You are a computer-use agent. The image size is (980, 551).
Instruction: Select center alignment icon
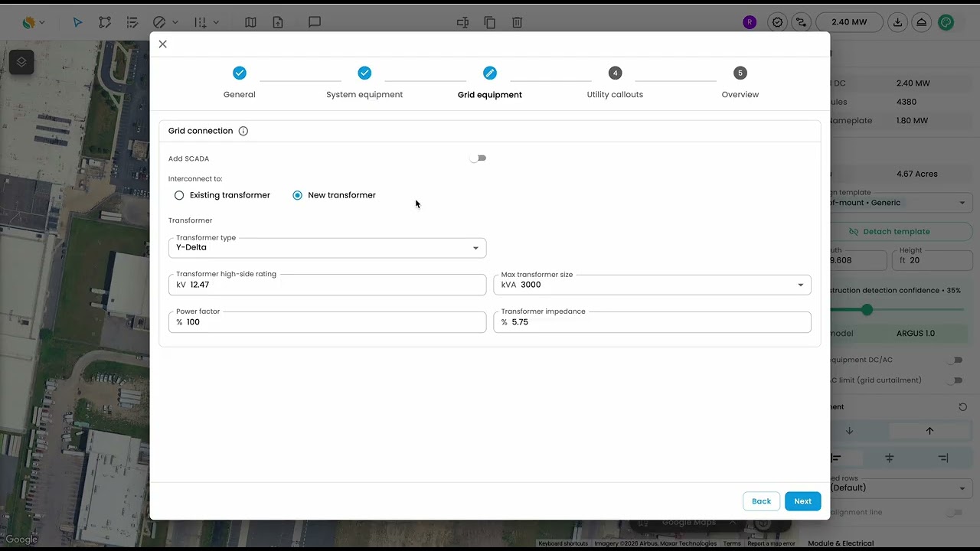[890, 458]
